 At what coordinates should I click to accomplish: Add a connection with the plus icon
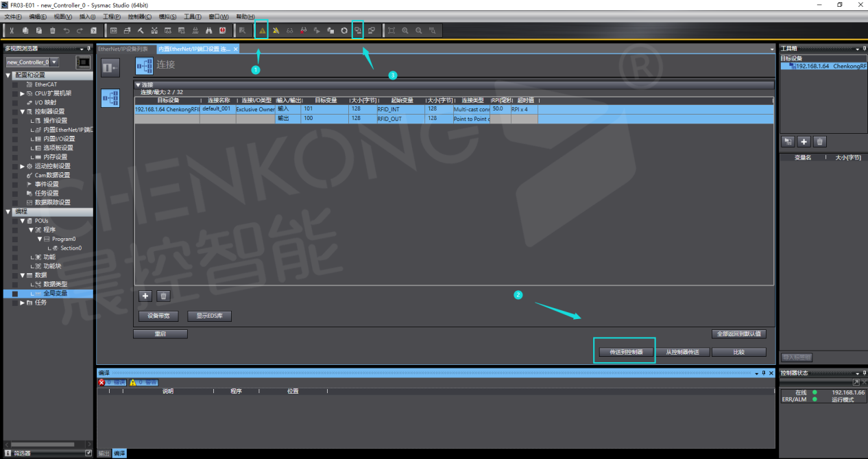click(145, 296)
